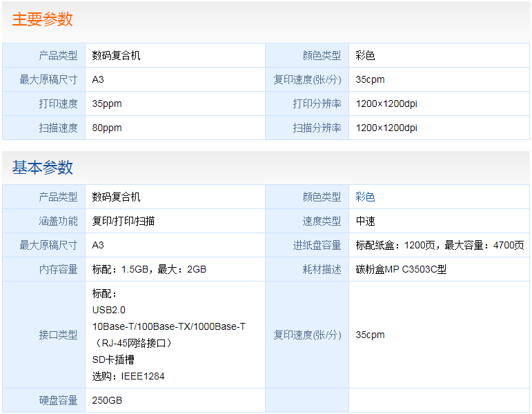Click the 速度类型 label
This screenshot has height=414, width=532.
point(322,221)
